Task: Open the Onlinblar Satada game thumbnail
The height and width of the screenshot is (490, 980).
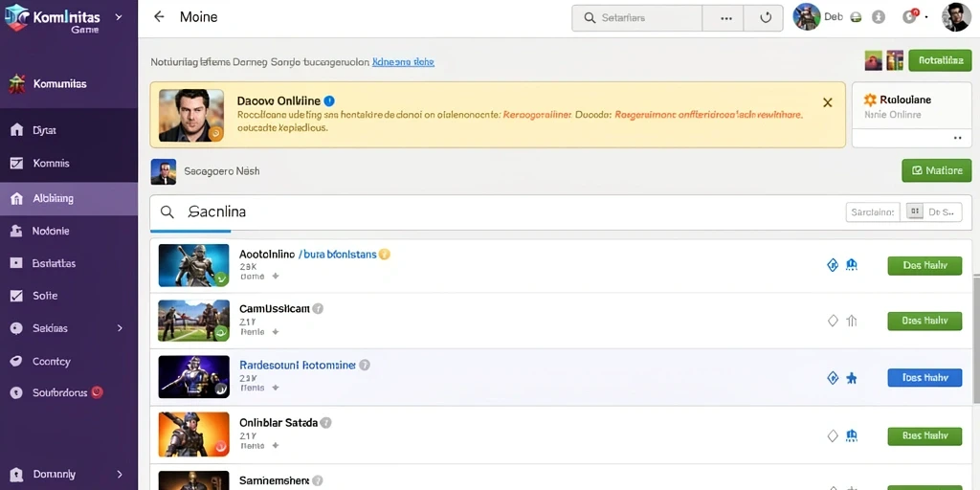Action: coord(193,434)
